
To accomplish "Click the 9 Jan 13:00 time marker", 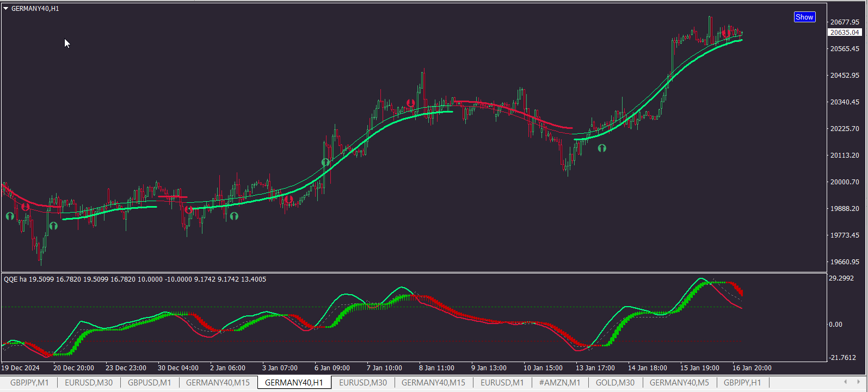I will coord(489,368).
